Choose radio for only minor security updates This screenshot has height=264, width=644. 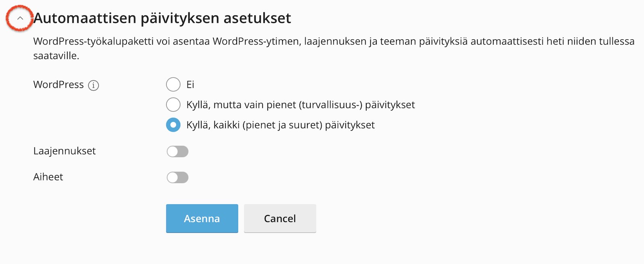click(173, 104)
